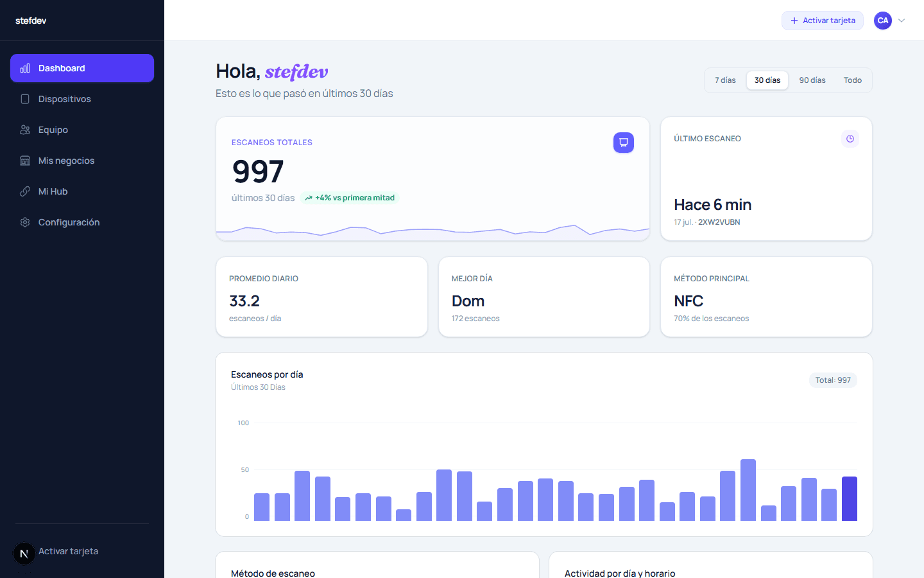Click the stefdev logo
This screenshot has width=924, height=578.
(x=31, y=21)
